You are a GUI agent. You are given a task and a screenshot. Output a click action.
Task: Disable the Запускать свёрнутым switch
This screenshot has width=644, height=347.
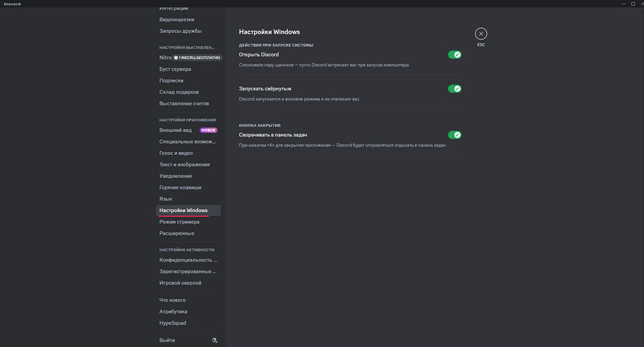coord(455,89)
